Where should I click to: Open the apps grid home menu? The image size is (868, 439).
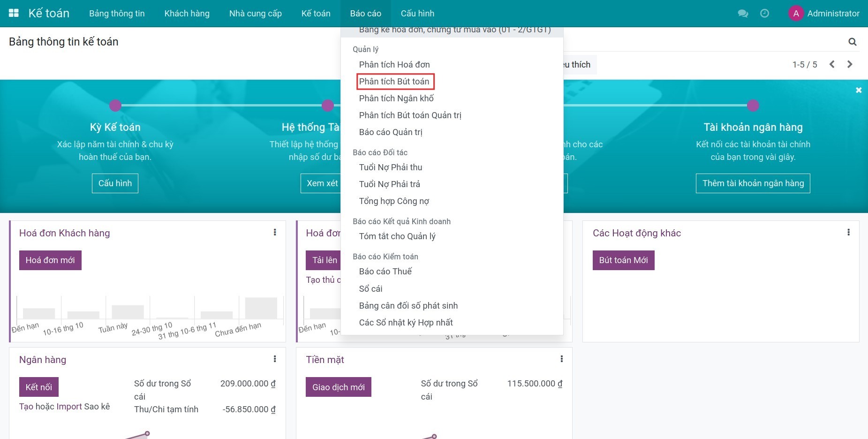(x=14, y=13)
